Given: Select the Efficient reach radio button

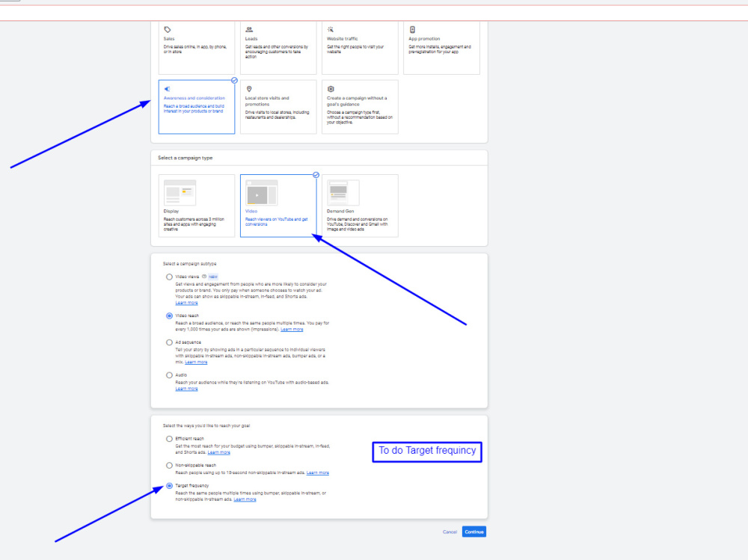Looking at the screenshot, I should (x=169, y=439).
